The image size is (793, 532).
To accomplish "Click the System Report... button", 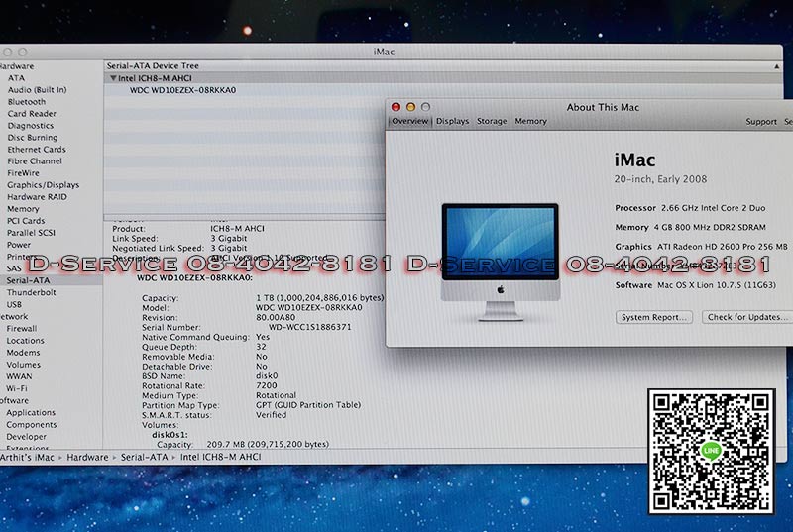I will point(654,317).
